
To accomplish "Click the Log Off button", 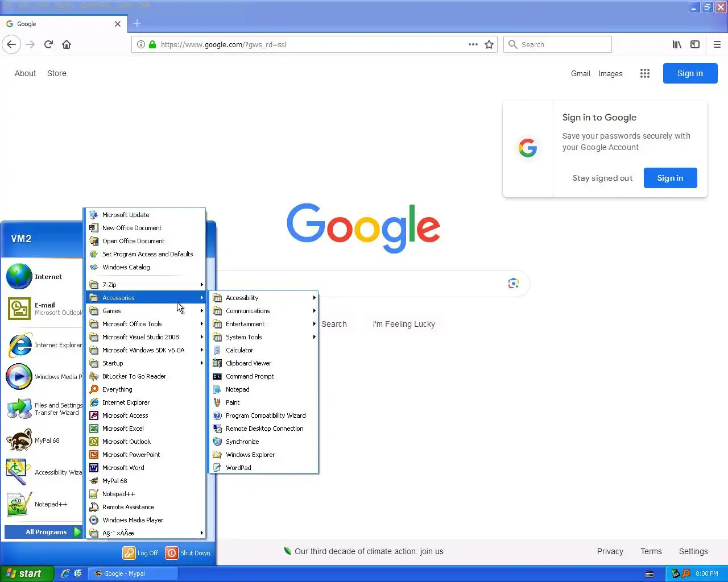I will pos(141,553).
